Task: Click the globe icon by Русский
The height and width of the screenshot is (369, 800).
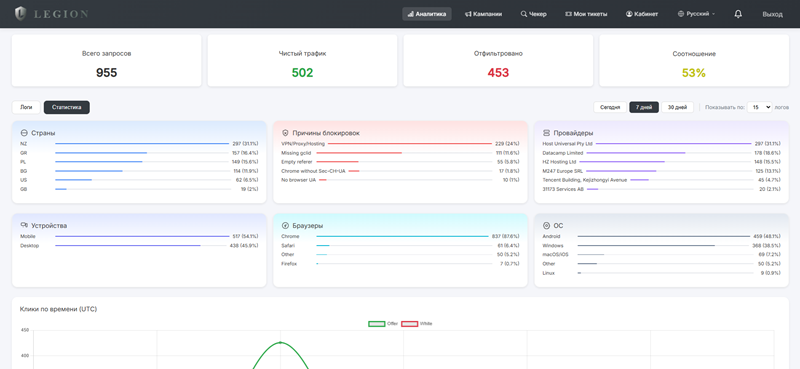Action: pyautogui.click(x=681, y=14)
